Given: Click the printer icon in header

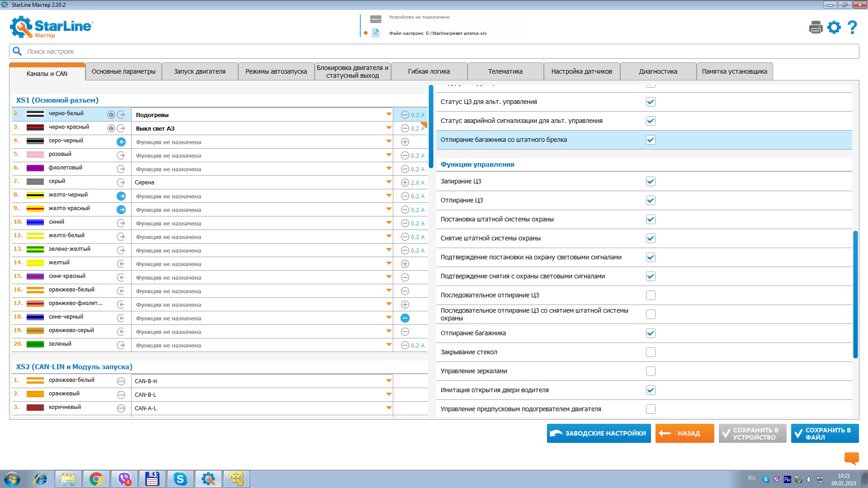Looking at the screenshot, I should pyautogui.click(x=816, y=28).
